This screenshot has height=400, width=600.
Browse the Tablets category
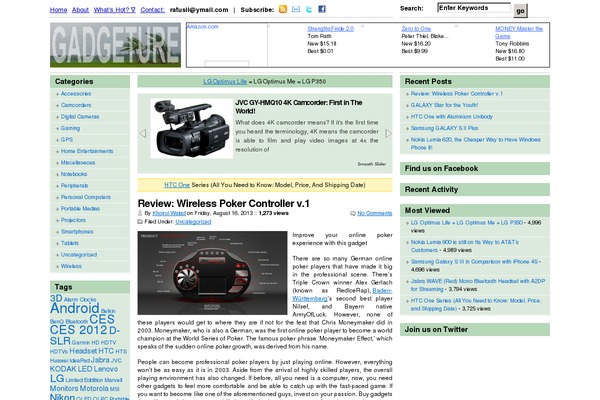click(x=70, y=243)
